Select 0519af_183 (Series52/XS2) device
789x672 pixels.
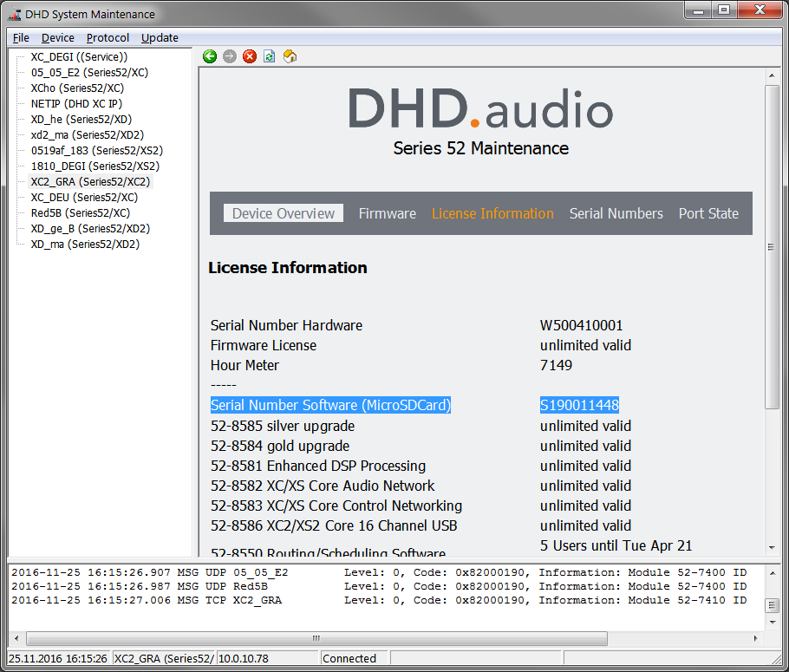96,151
